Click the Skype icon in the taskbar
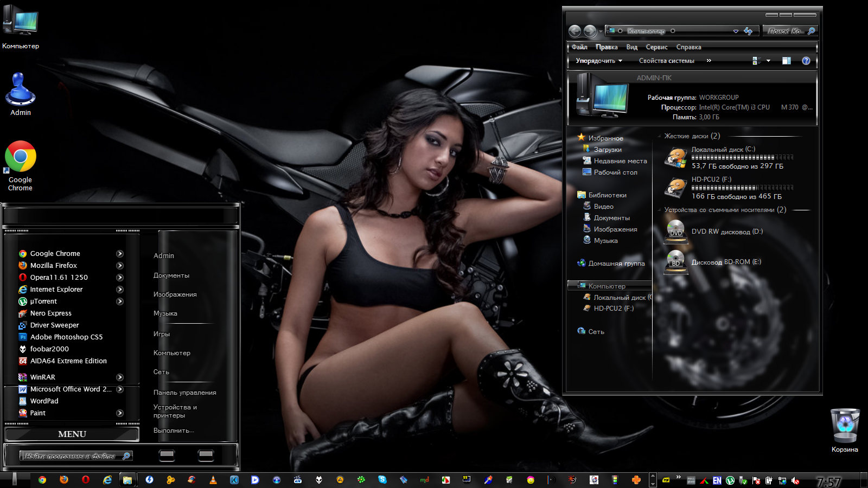Image resolution: width=868 pixels, height=488 pixels. point(382,480)
